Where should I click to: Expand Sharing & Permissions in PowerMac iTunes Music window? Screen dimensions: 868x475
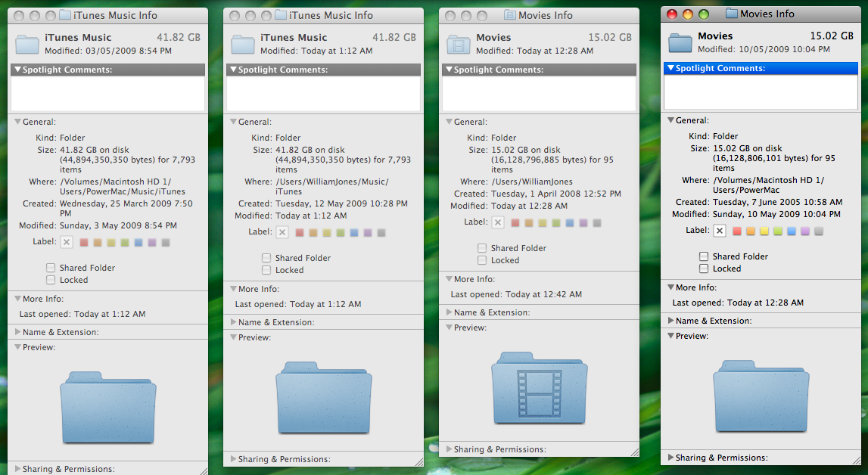(x=17, y=469)
